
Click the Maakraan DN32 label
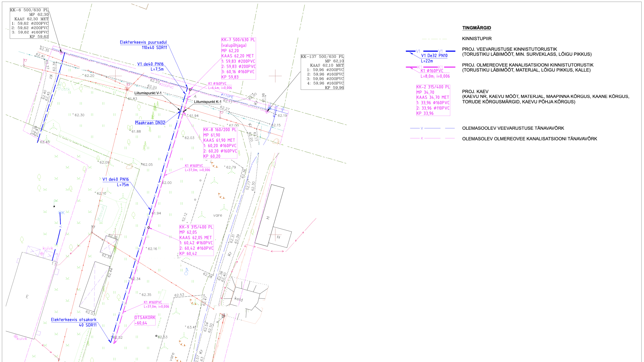click(x=150, y=123)
